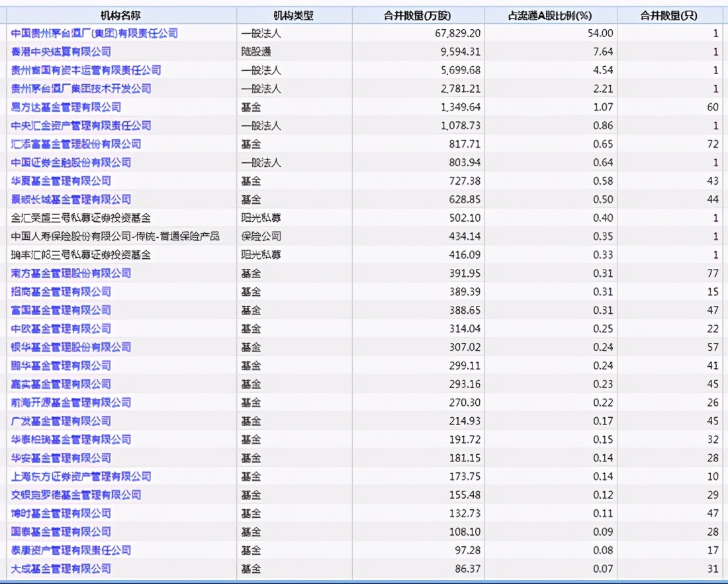Click the 大成基金管理有限公司 link
This screenshot has width=728, height=584.
[x=61, y=569]
